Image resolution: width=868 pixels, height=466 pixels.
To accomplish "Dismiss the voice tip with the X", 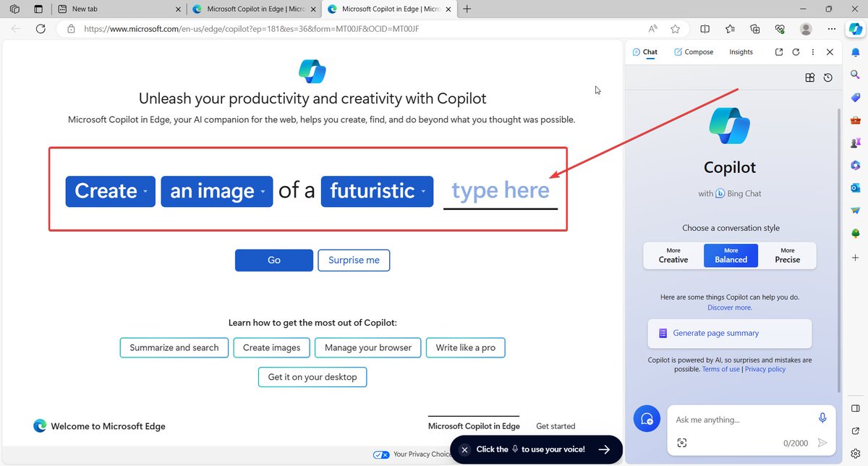I will 464,449.
